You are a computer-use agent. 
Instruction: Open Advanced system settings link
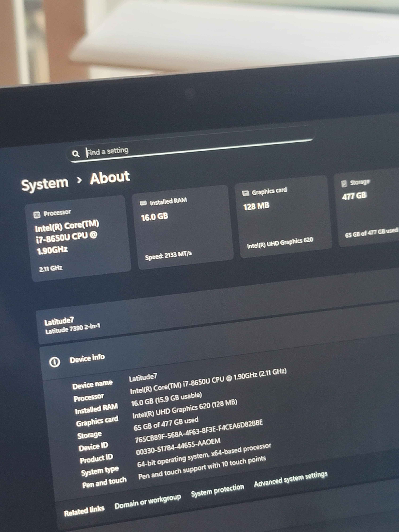291,479
